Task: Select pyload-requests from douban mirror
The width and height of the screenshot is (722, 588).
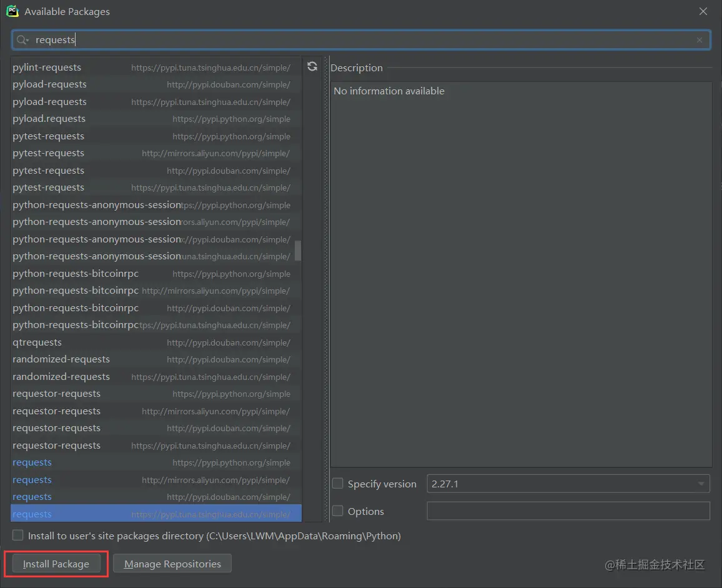Action: 156,84
